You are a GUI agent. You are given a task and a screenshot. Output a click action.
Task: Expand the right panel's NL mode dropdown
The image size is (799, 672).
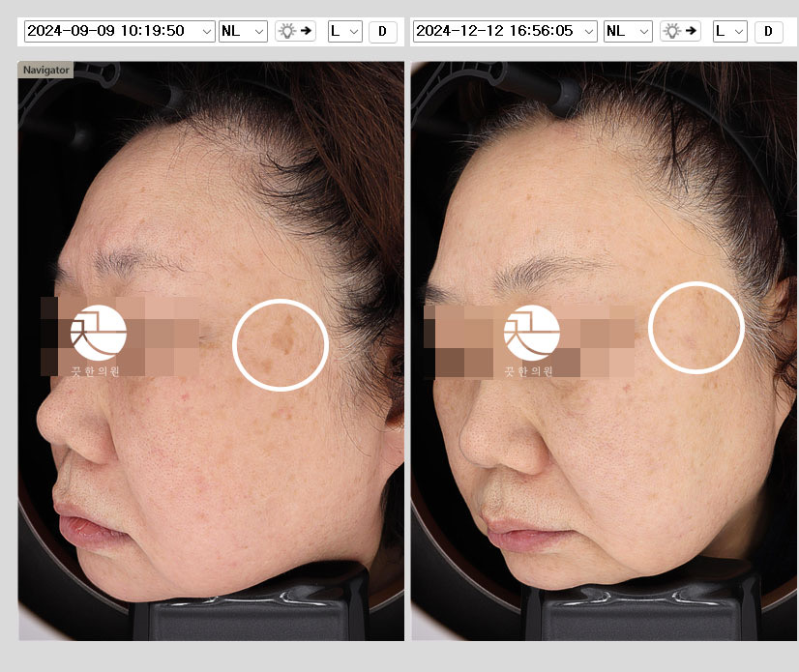coord(627,31)
